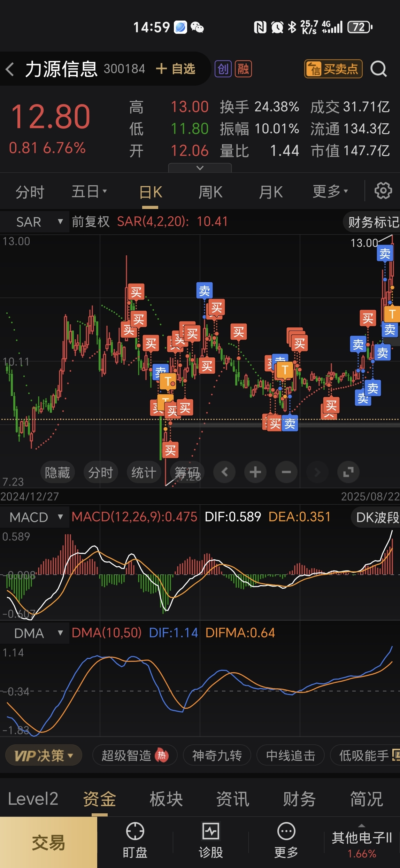The image size is (400, 868).
Task: Select the 日K tab
Action: (151, 192)
